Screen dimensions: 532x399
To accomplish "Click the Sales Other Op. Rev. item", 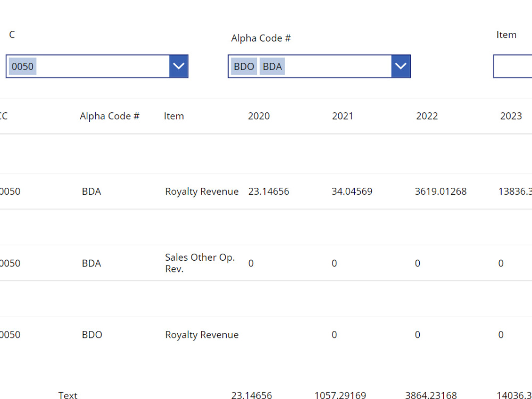I will [200, 263].
